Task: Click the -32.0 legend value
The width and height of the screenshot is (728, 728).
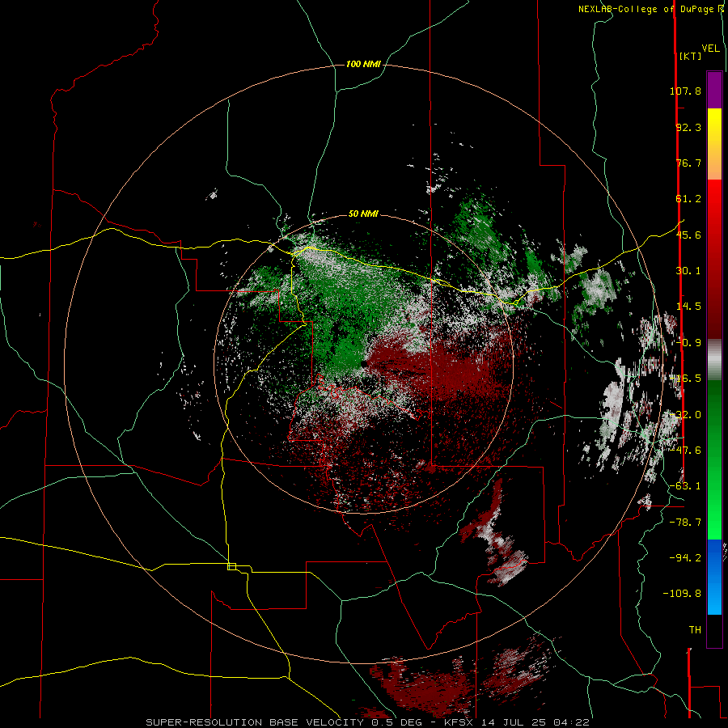Action: (685, 415)
